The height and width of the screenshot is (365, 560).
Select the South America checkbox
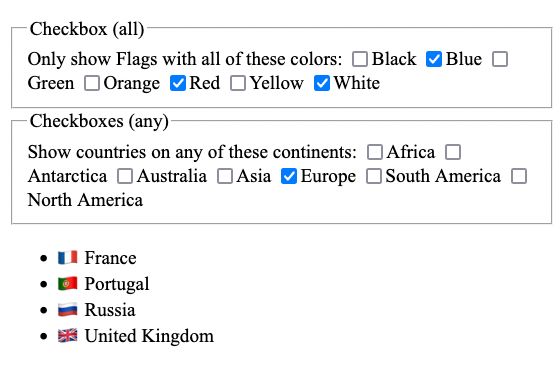(x=374, y=176)
